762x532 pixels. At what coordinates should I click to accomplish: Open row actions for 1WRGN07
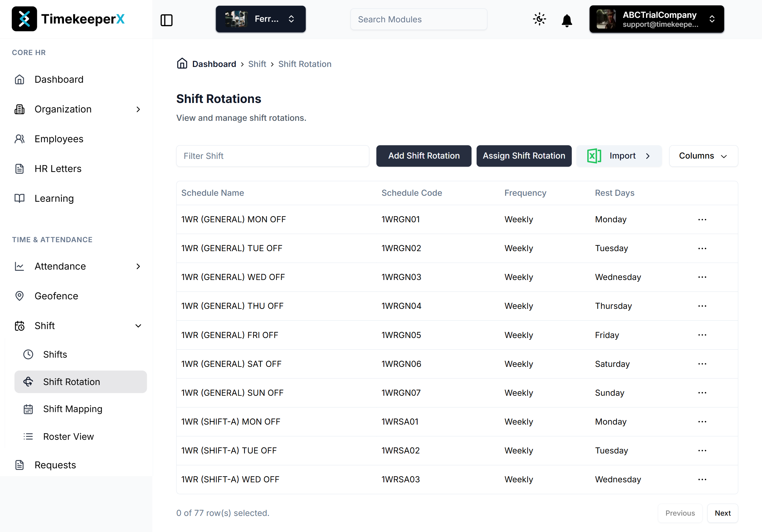(702, 393)
